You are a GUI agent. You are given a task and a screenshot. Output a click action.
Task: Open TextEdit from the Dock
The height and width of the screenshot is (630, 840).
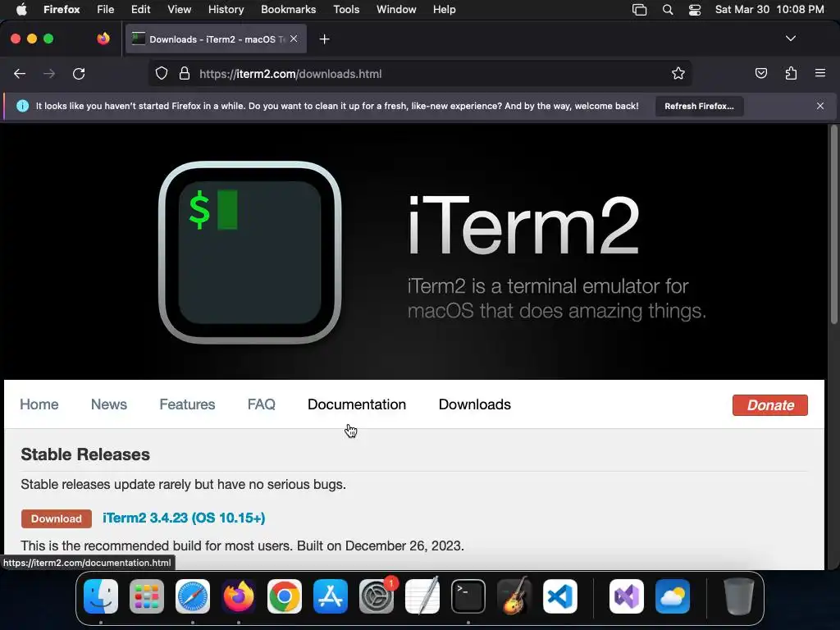(x=422, y=596)
